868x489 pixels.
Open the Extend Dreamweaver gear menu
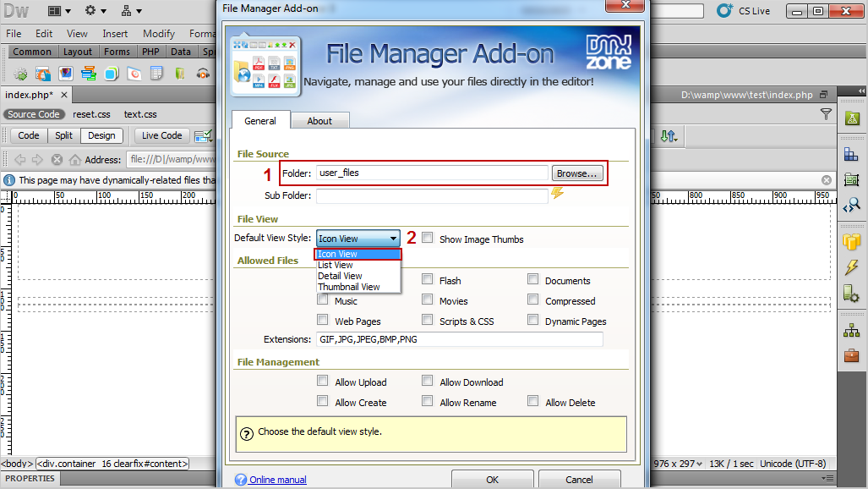point(96,10)
